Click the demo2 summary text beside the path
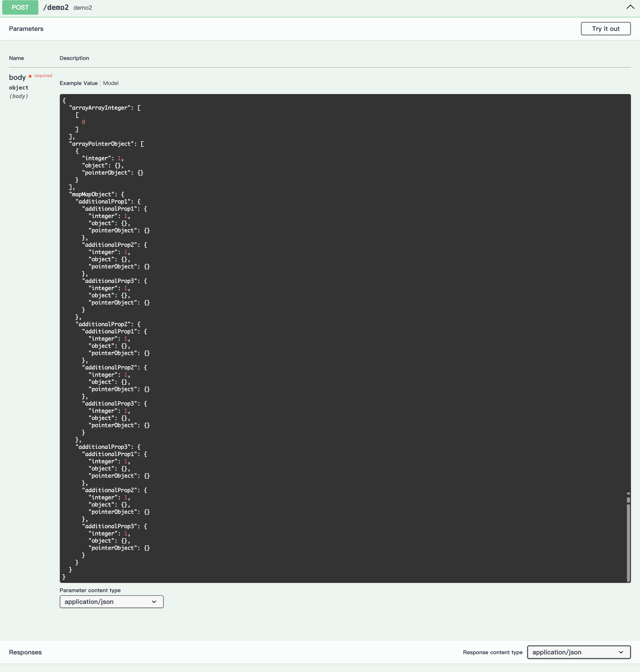Image resolution: width=640 pixels, height=672 pixels. click(x=83, y=7)
